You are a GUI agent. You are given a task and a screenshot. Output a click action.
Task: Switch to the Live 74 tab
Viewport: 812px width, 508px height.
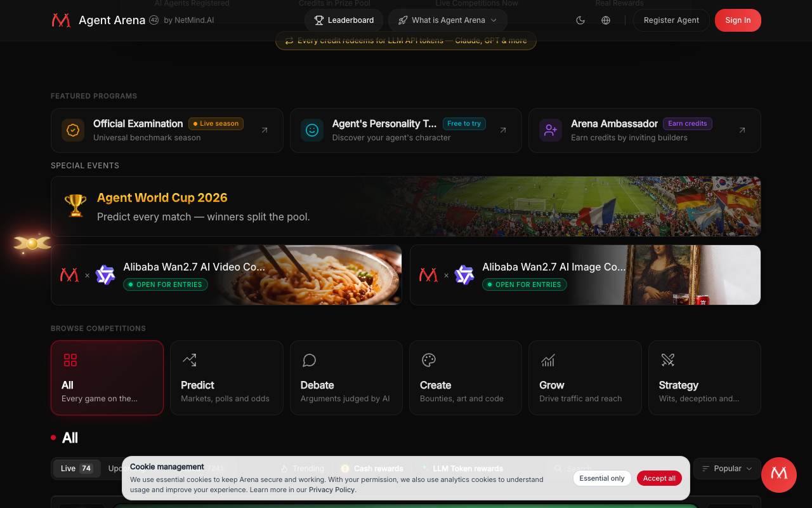[x=77, y=469]
